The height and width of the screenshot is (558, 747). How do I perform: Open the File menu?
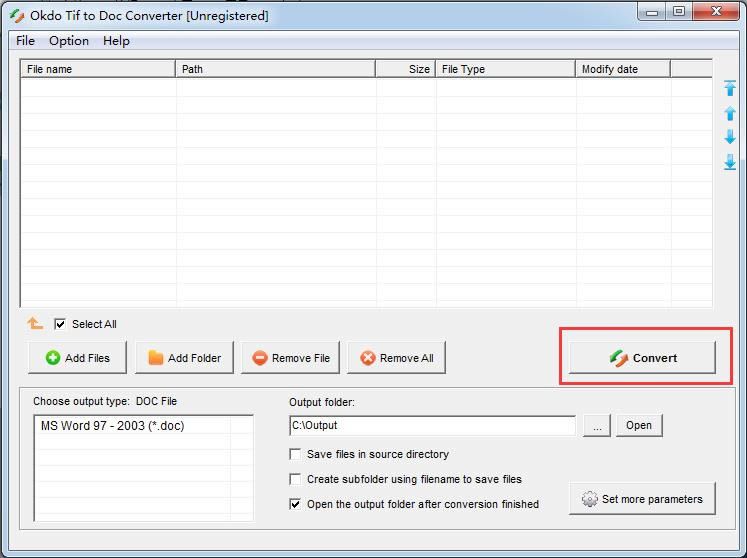[25, 41]
